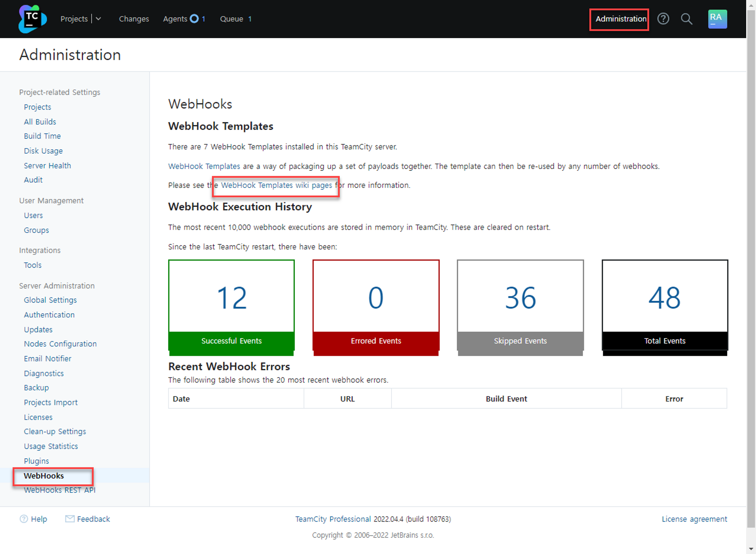
Task: Click the Build Event column header
Action: [x=506, y=399]
